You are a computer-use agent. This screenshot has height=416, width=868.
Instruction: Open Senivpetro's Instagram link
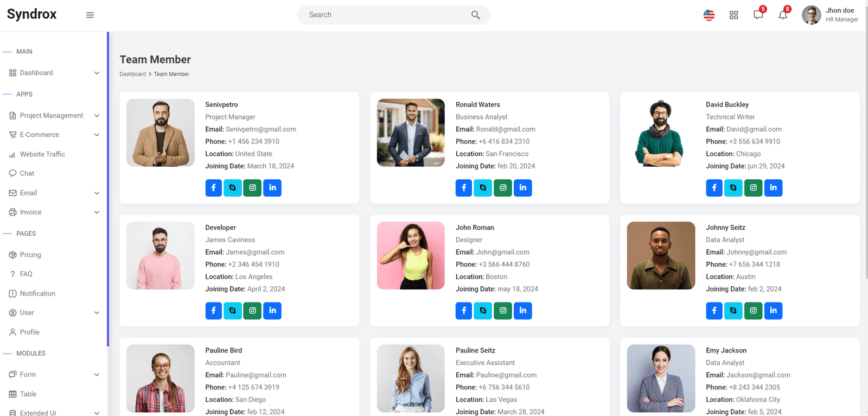[x=252, y=188]
